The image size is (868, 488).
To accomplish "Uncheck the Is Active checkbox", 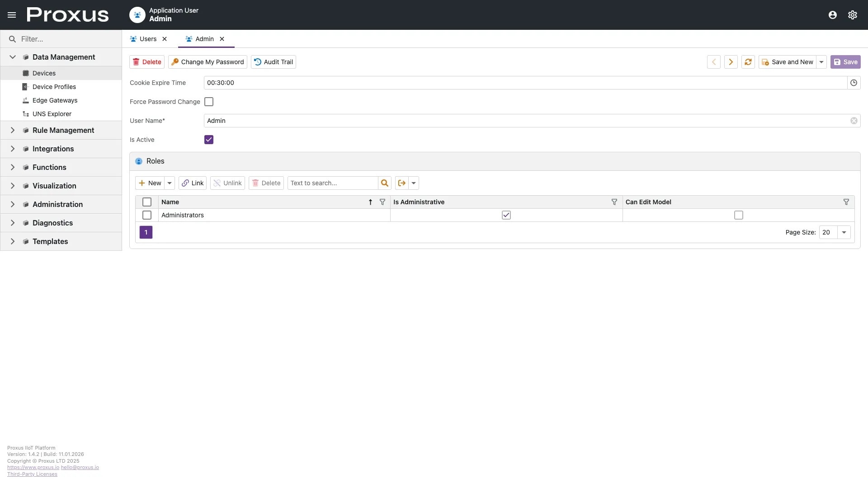I will pyautogui.click(x=209, y=140).
